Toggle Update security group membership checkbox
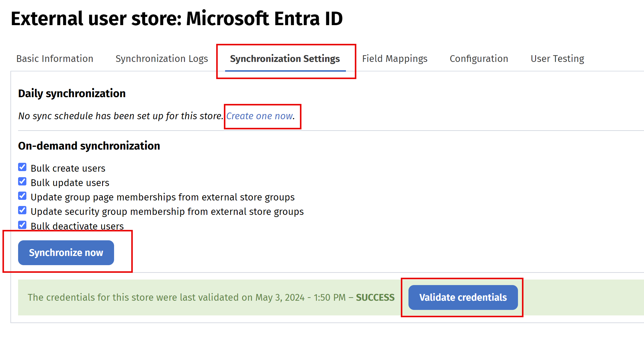Image resolution: width=644 pixels, height=343 pixels. click(x=22, y=211)
